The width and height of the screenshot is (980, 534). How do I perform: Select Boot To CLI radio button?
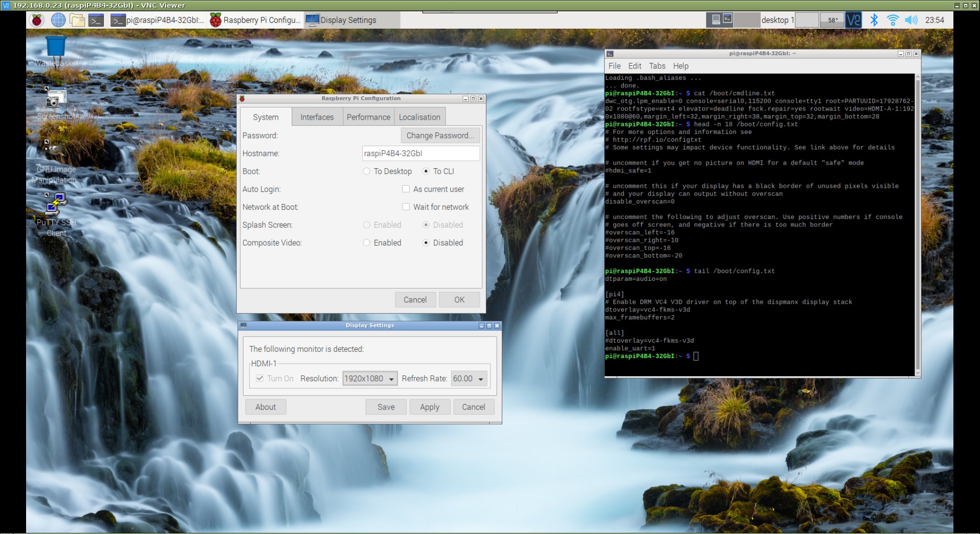click(438, 171)
